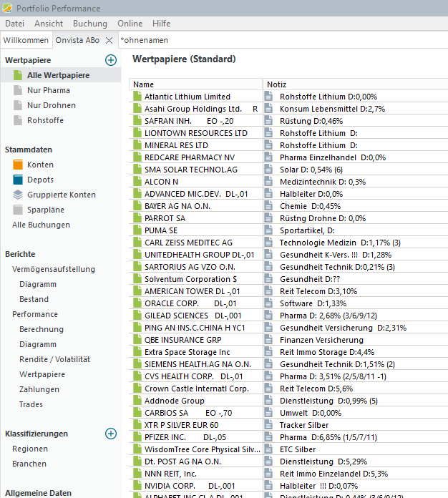The image size is (448, 498).
Task: Open the Buchung menu
Action: pos(89,24)
